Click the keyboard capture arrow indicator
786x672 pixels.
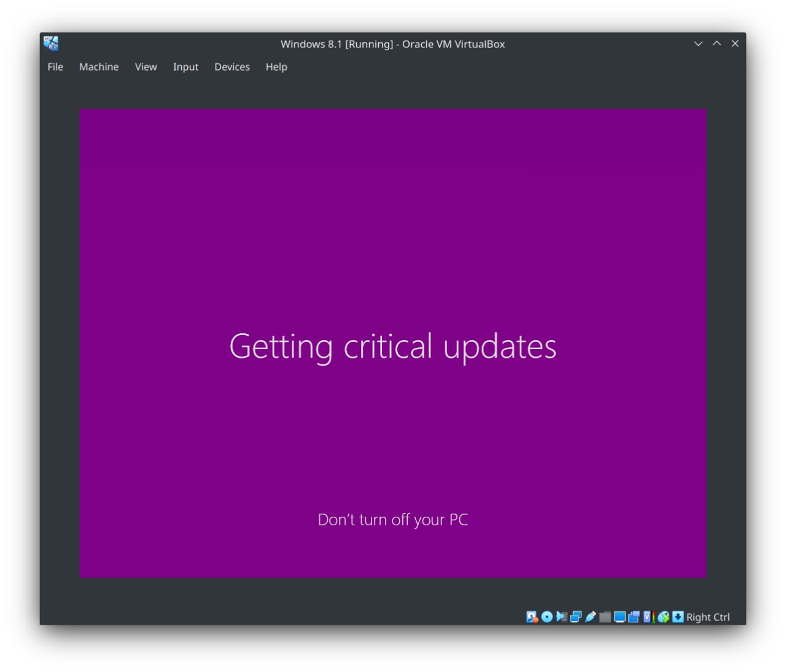[678, 617]
